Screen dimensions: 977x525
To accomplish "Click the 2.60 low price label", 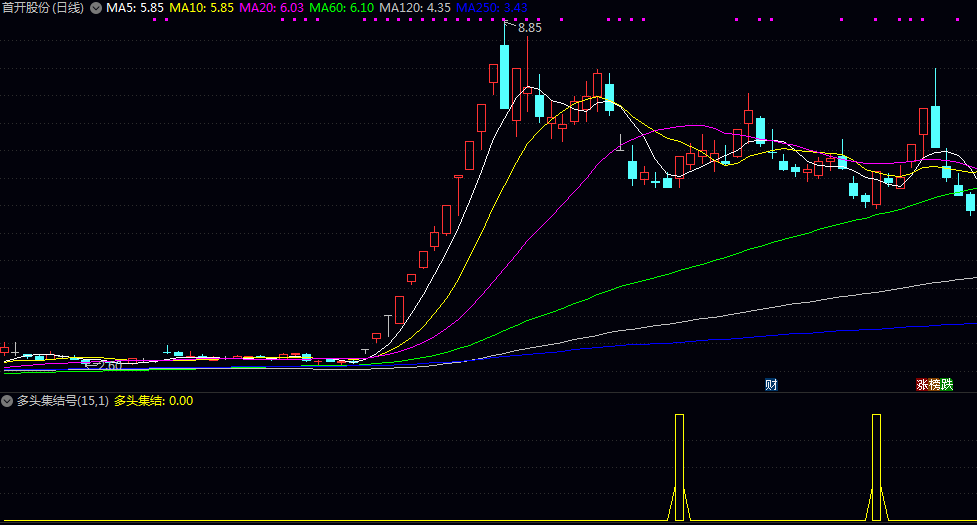I will pyautogui.click(x=109, y=366).
